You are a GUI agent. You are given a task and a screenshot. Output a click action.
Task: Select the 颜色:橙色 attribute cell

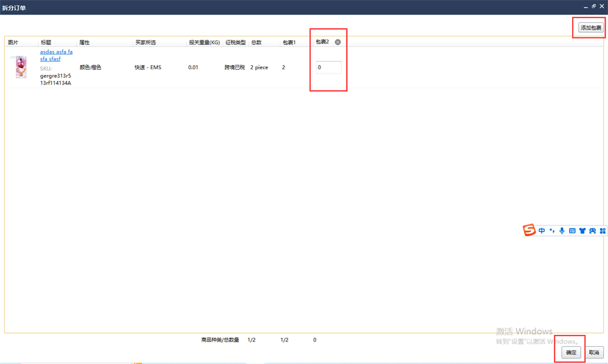tap(91, 67)
